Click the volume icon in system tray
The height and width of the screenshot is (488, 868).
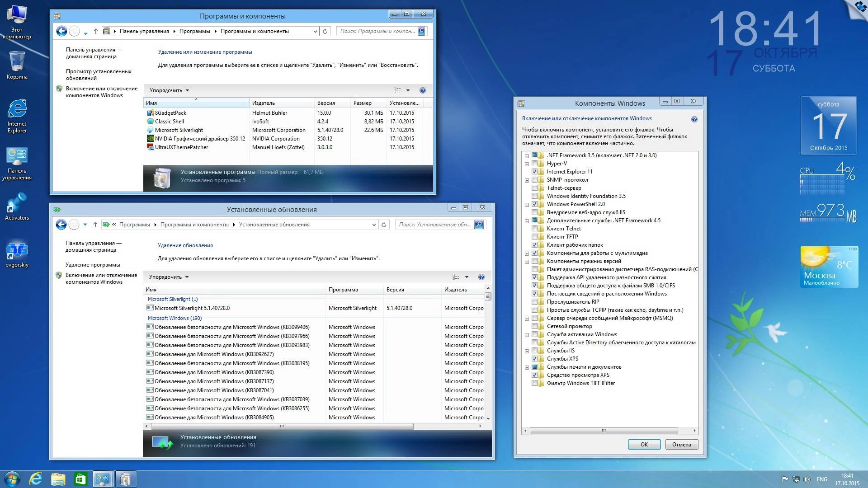pyautogui.click(x=807, y=479)
